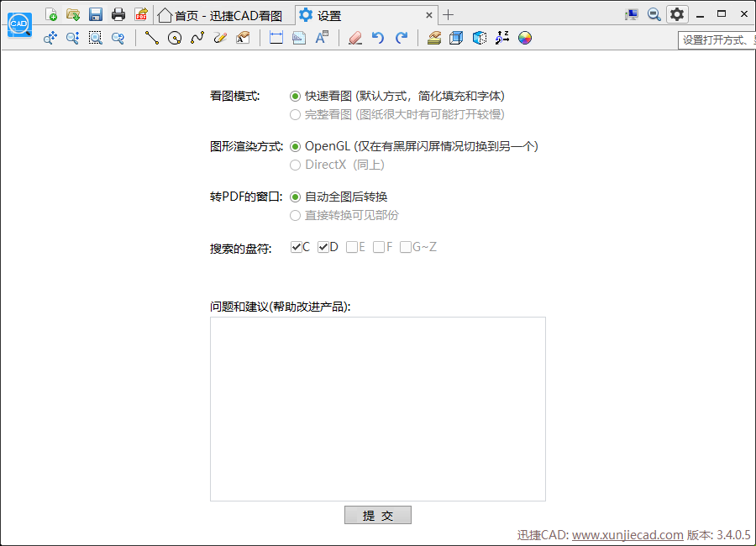756x546 pixels.
Task: Select 直接转换可见部份 for PDF
Action: point(295,216)
